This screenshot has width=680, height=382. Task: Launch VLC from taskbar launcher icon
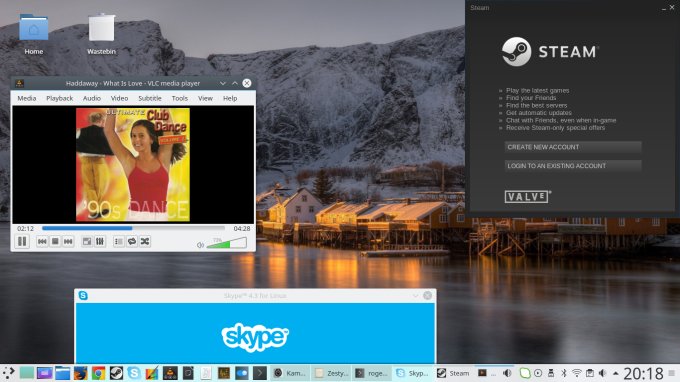click(170, 373)
